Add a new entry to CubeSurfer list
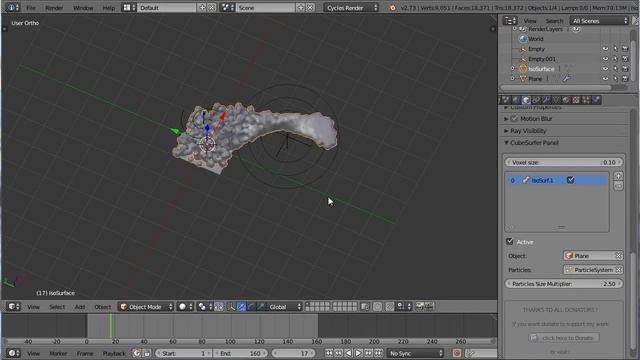The width and height of the screenshot is (640, 360). (x=618, y=176)
